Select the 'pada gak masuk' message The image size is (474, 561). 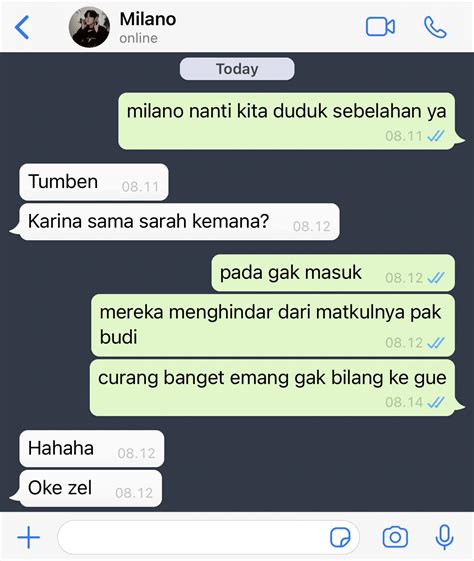tap(333, 273)
